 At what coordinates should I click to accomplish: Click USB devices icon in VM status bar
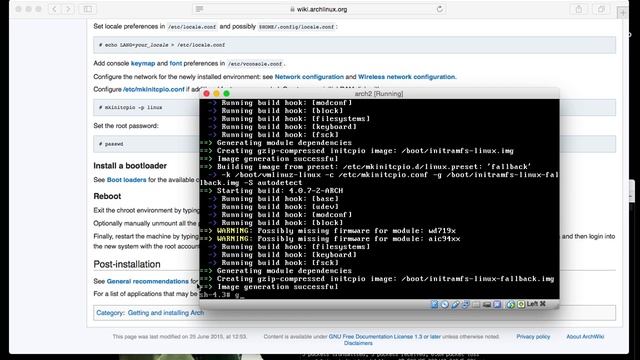coord(455,304)
